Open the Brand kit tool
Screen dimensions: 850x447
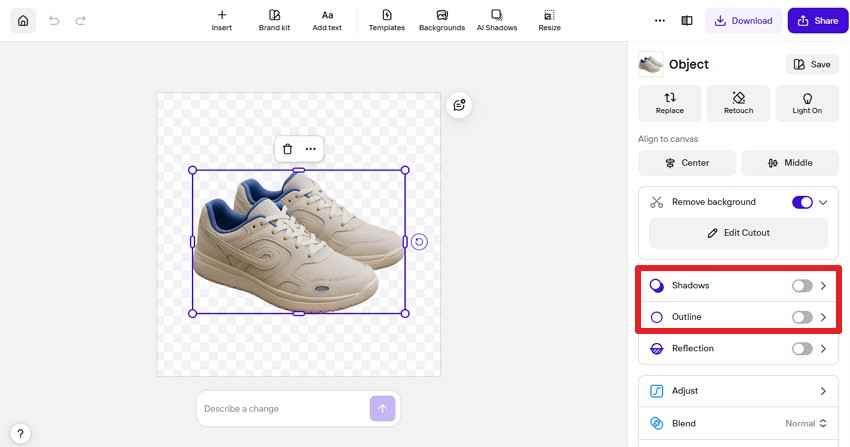[x=274, y=20]
